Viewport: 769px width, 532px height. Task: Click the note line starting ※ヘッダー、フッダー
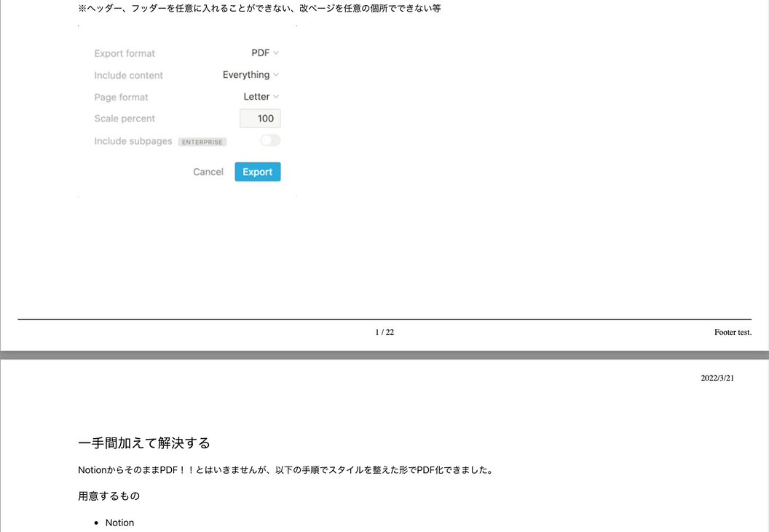pos(259,8)
